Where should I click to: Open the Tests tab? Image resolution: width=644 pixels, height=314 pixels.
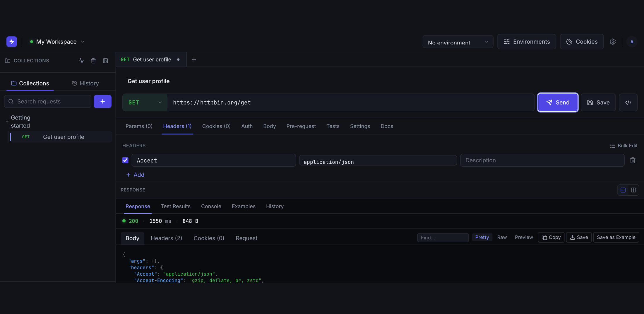(333, 126)
